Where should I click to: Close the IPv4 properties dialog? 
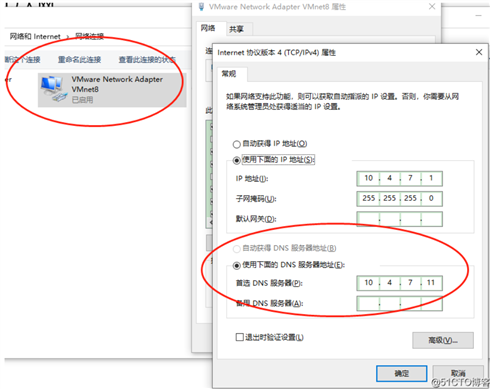point(479,52)
